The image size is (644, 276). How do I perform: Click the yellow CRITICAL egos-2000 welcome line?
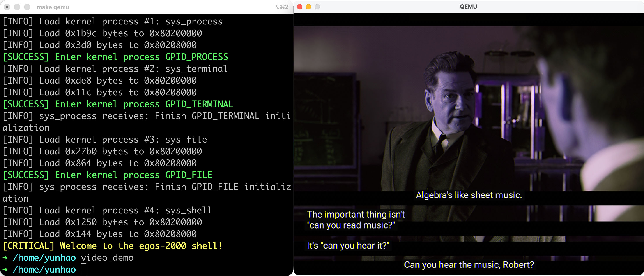click(113, 246)
